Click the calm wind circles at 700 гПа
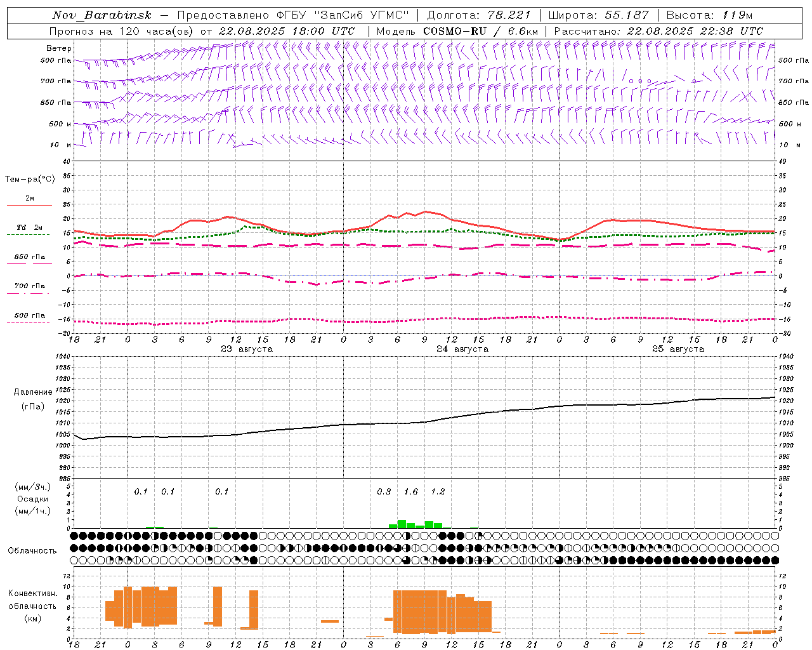 click(x=640, y=81)
